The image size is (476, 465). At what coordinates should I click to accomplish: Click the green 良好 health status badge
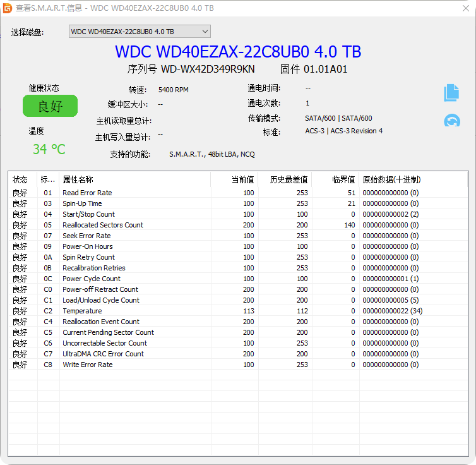(50, 106)
